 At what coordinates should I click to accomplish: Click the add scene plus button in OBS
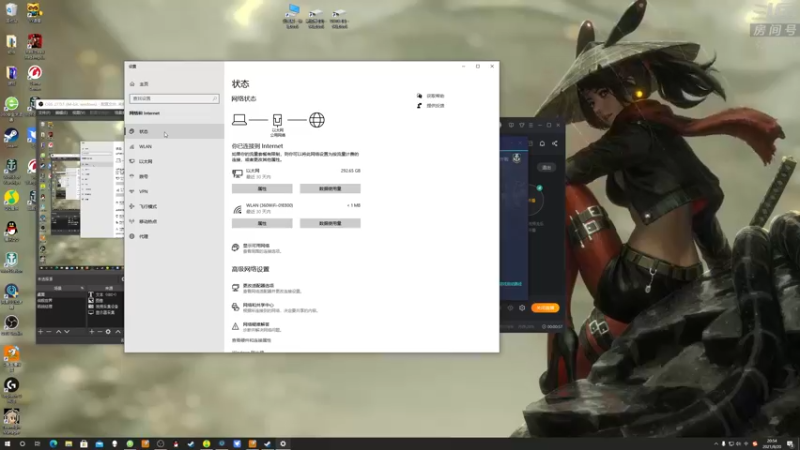click(41, 332)
